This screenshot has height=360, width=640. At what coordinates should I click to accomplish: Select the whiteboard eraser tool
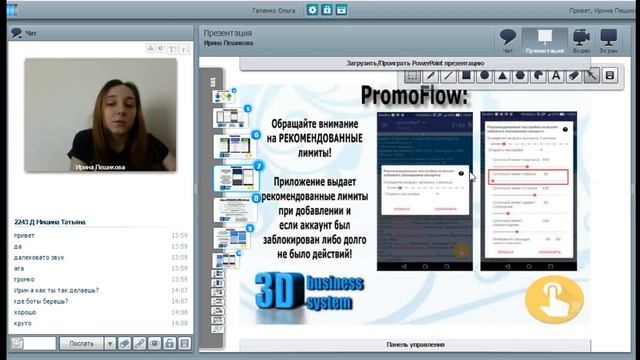pyautogui.click(x=574, y=76)
